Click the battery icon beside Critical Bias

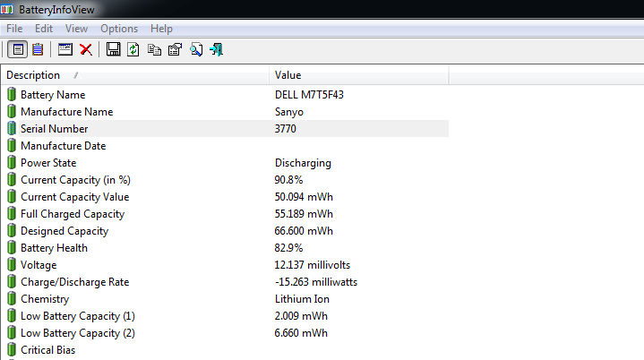pyautogui.click(x=12, y=350)
